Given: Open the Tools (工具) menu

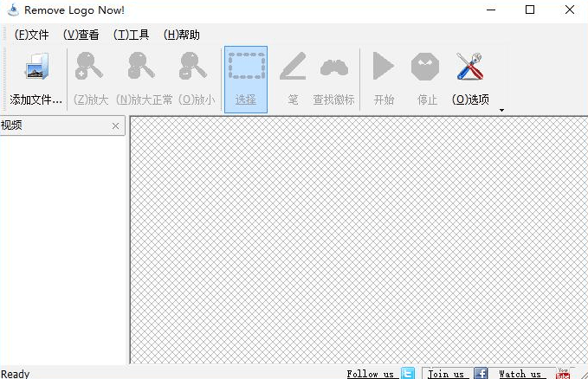Looking at the screenshot, I should [132, 35].
